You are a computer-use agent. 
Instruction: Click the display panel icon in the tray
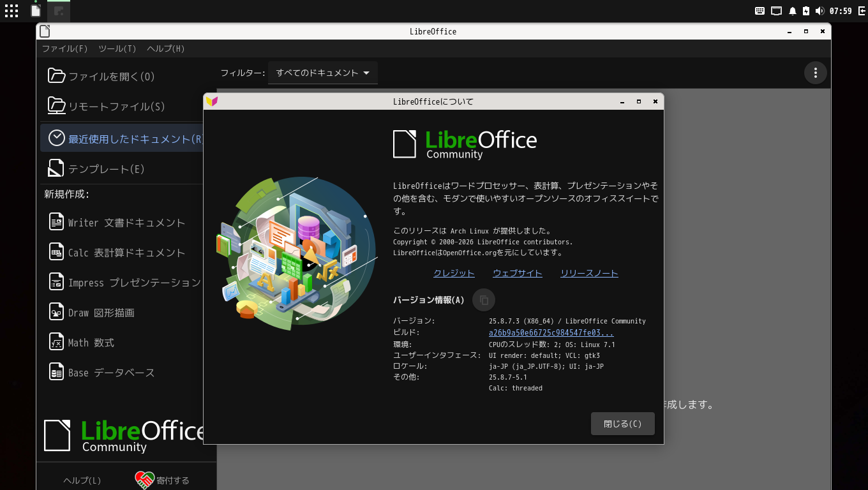pos(777,11)
